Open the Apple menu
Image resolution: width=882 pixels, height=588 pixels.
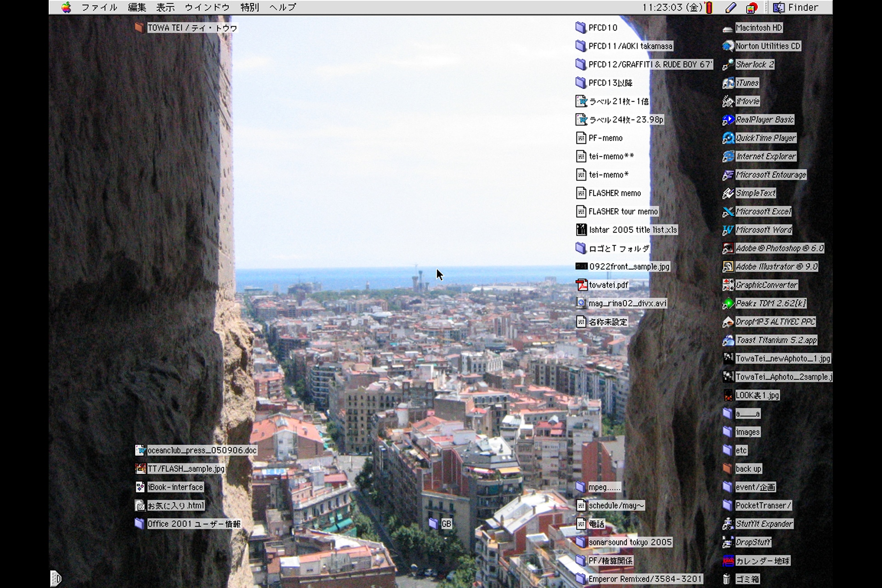(66, 7)
